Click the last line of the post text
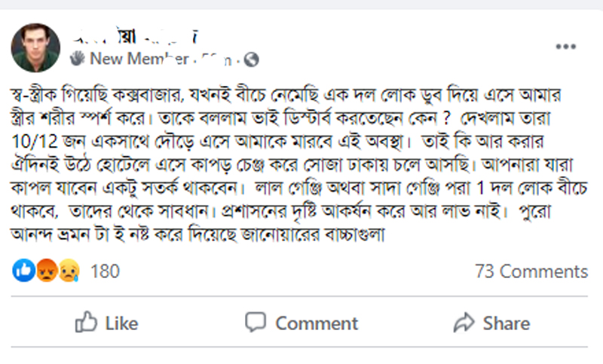This screenshot has height=364, width=603. [197, 234]
